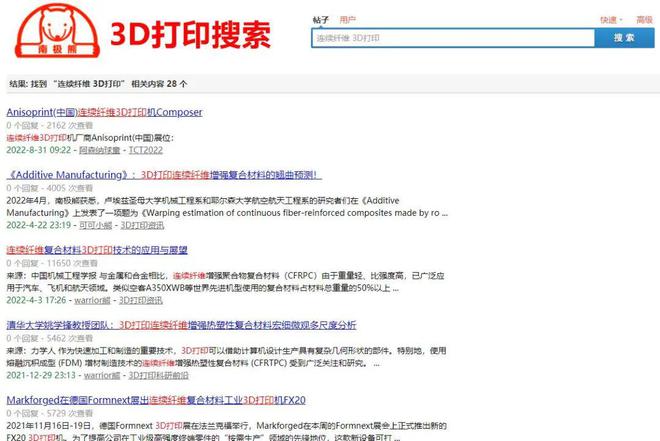Image resolution: width=660 pixels, height=441 pixels.
Task: Click stats text 5462 次查看
Action: (69, 338)
